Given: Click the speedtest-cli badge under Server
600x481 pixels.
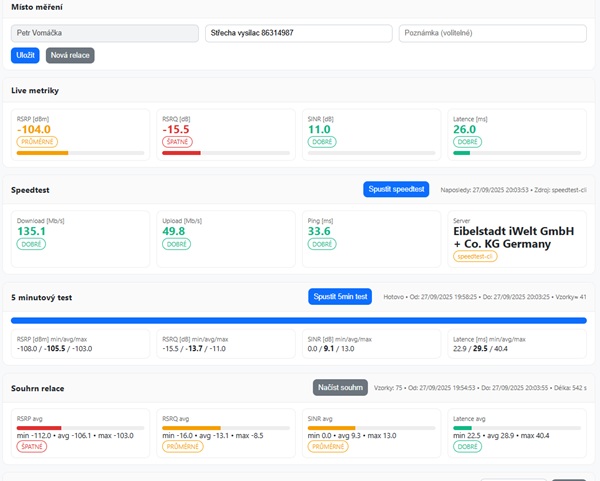Looking at the screenshot, I should (x=475, y=256).
